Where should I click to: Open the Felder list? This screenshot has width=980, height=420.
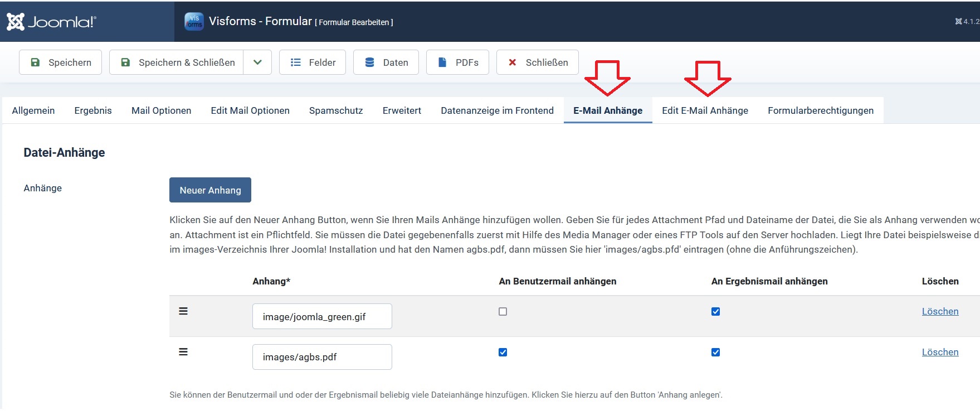pyautogui.click(x=313, y=62)
